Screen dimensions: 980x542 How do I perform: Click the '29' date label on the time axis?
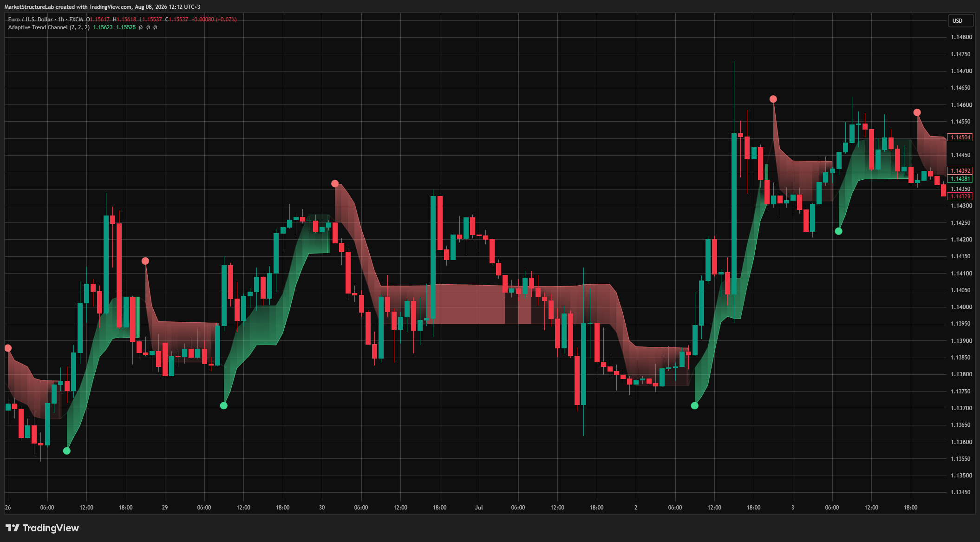coord(165,508)
